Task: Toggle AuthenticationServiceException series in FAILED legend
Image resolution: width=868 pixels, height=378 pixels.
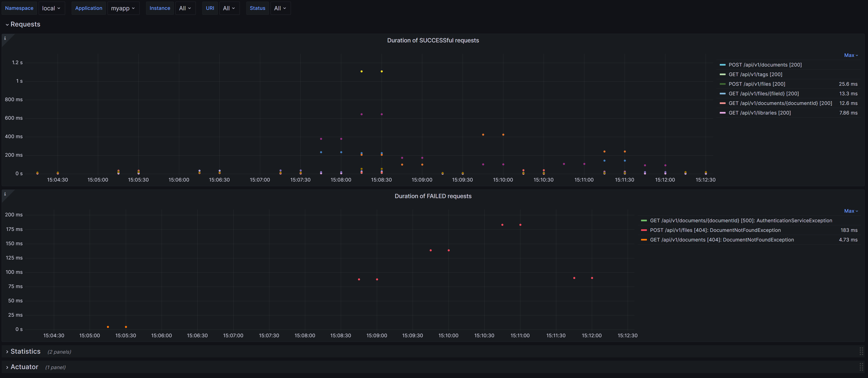Action: tap(741, 221)
